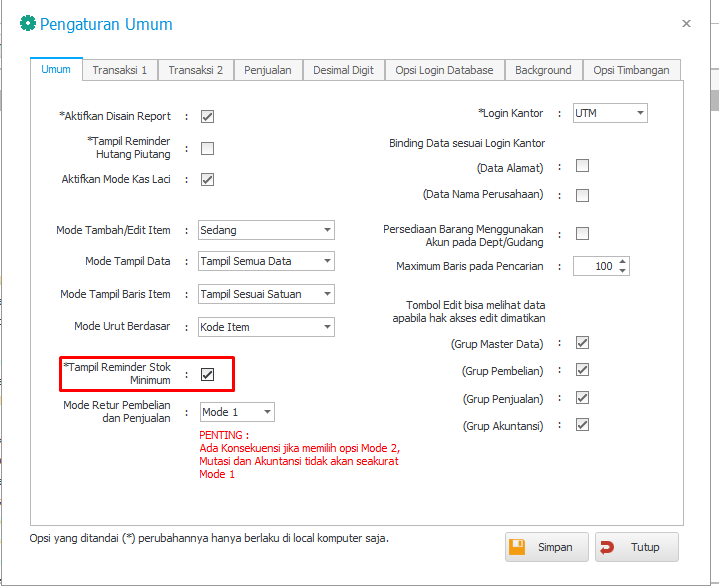Open the Opsi Timbangan tab
The image size is (719, 586).
[x=631, y=70]
